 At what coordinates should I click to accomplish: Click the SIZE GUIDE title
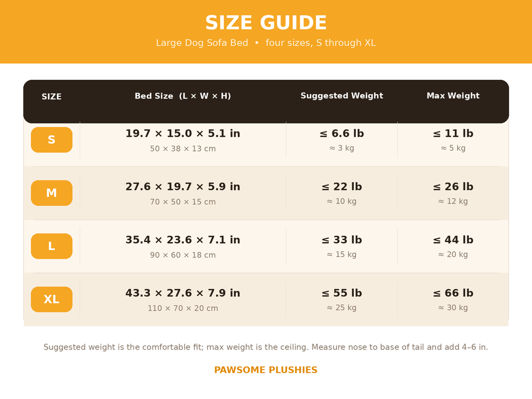pos(266,23)
